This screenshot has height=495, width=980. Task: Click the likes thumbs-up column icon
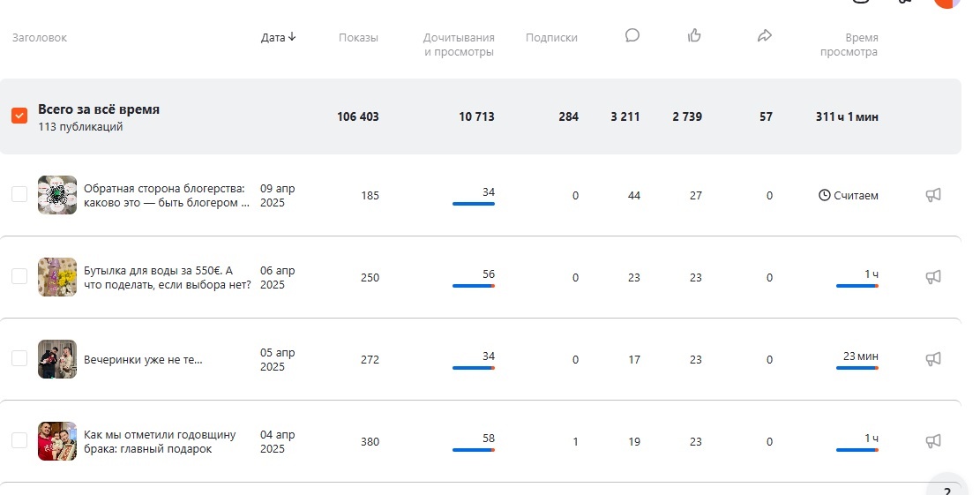[694, 36]
